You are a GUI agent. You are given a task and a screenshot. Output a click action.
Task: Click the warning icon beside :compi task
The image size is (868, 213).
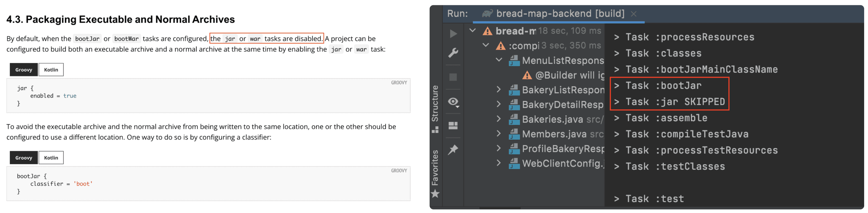pos(500,45)
